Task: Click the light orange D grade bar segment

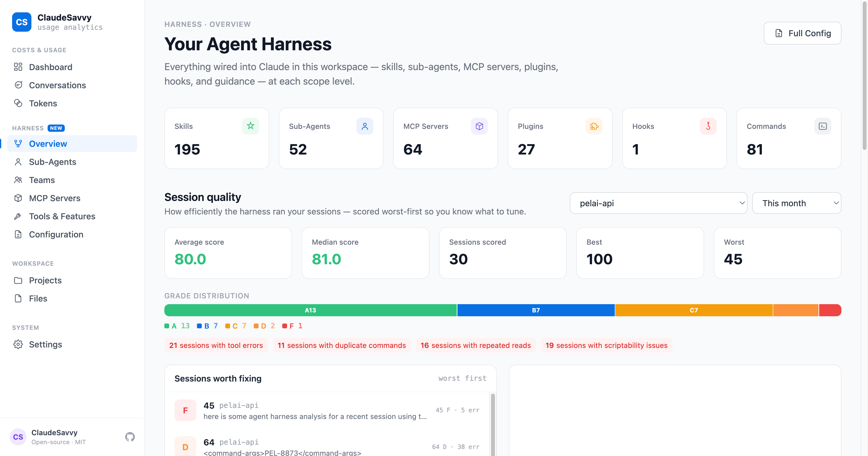Action: 796,310
